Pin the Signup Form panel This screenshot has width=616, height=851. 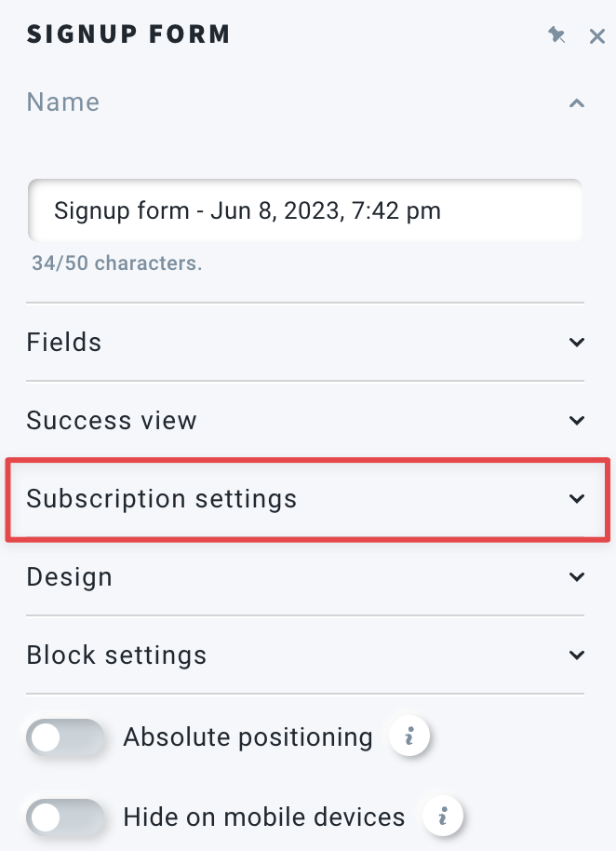556,35
